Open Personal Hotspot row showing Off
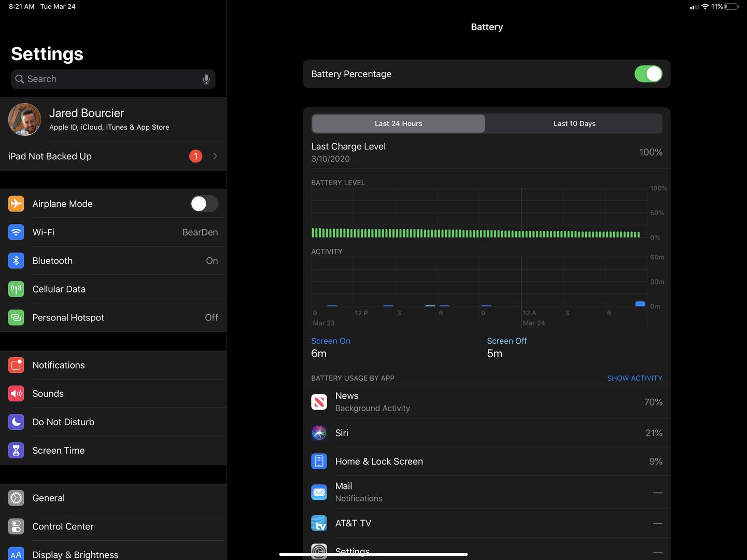 pos(113,317)
